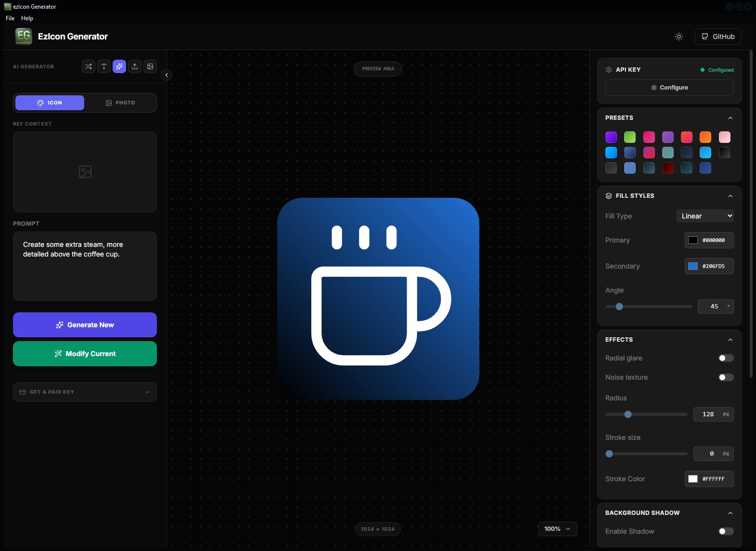Click the reference context image placeholder
This screenshot has width=756, height=551.
(x=85, y=172)
